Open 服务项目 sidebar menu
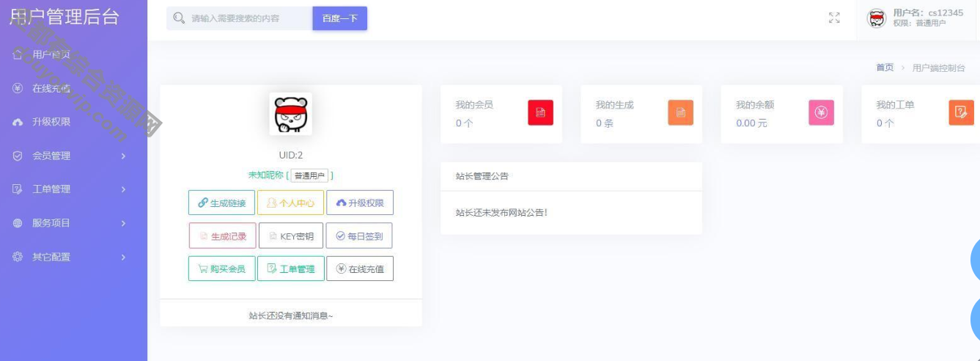 click(51, 223)
